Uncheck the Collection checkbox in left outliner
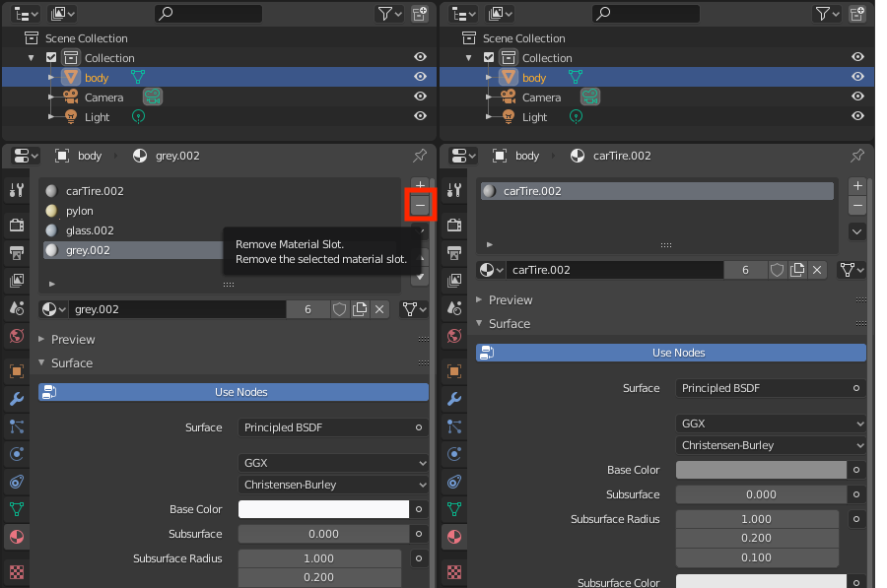The height and width of the screenshot is (588, 887). 51,58
